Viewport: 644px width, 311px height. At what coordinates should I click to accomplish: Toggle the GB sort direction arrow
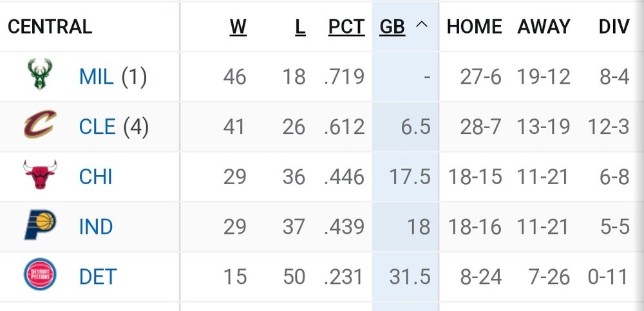tap(422, 25)
